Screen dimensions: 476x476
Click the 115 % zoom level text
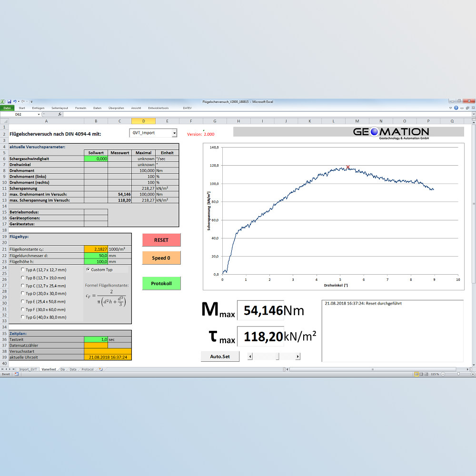(435, 374)
